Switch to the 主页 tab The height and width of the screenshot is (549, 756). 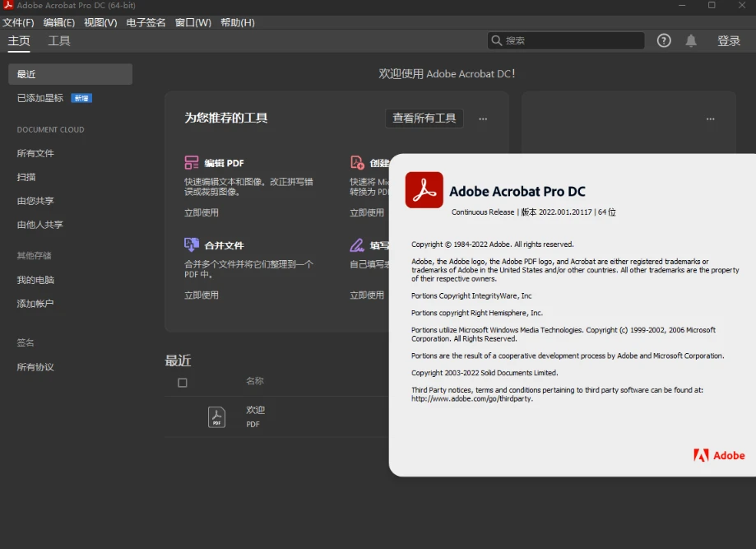[19, 41]
